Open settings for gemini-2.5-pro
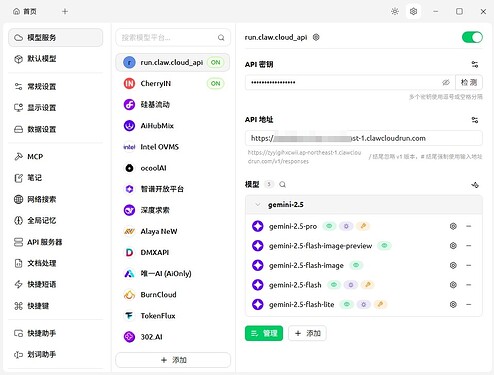The image size is (494, 375). click(453, 226)
